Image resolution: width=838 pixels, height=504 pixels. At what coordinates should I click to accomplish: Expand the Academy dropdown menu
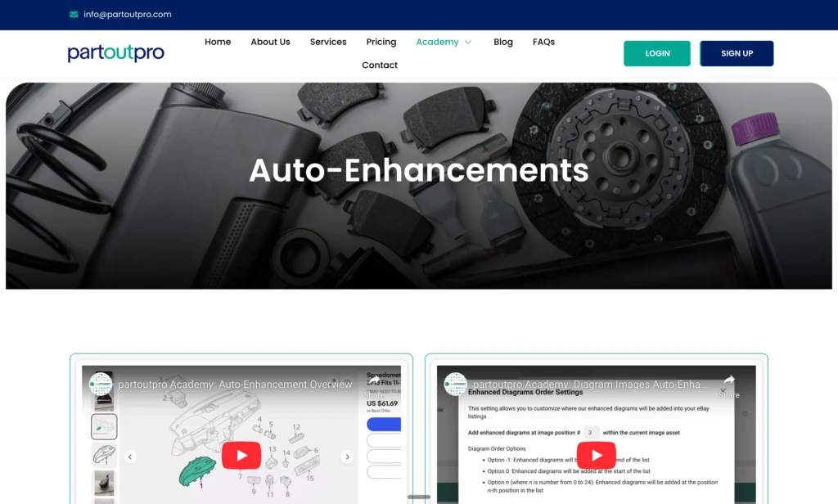pyautogui.click(x=444, y=42)
